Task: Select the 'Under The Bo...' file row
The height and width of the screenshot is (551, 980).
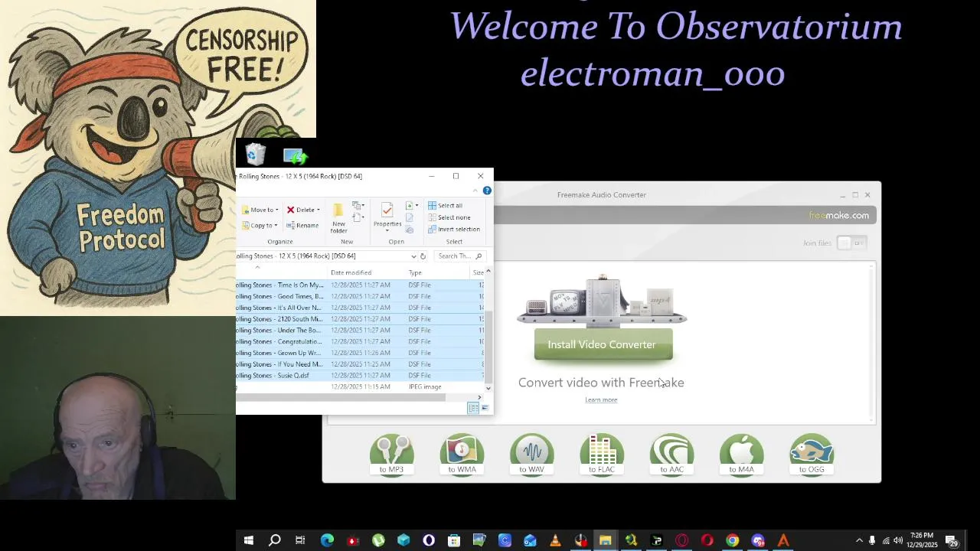Action: click(360, 330)
